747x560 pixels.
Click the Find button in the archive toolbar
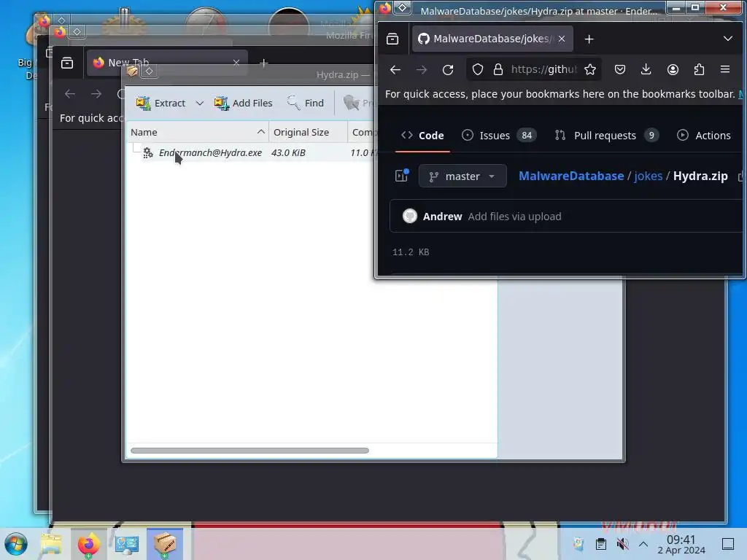pos(306,103)
